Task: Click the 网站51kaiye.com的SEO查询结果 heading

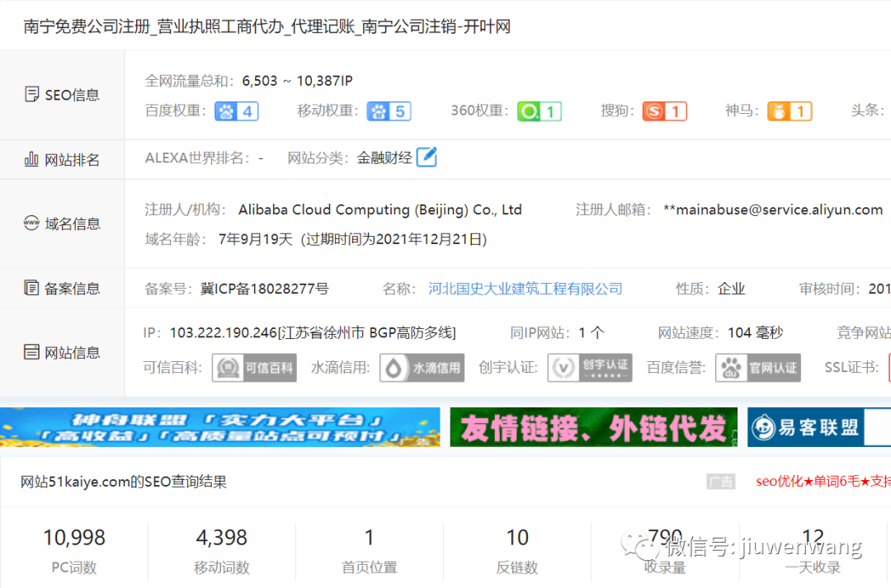Action: 123,482
